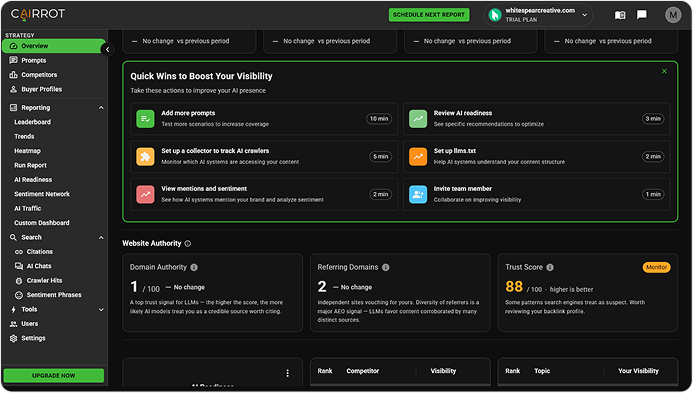Image resolution: width=693 pixels, height=393 pixels.
Task: Click the 10 min badge
Action: [379, 119]
